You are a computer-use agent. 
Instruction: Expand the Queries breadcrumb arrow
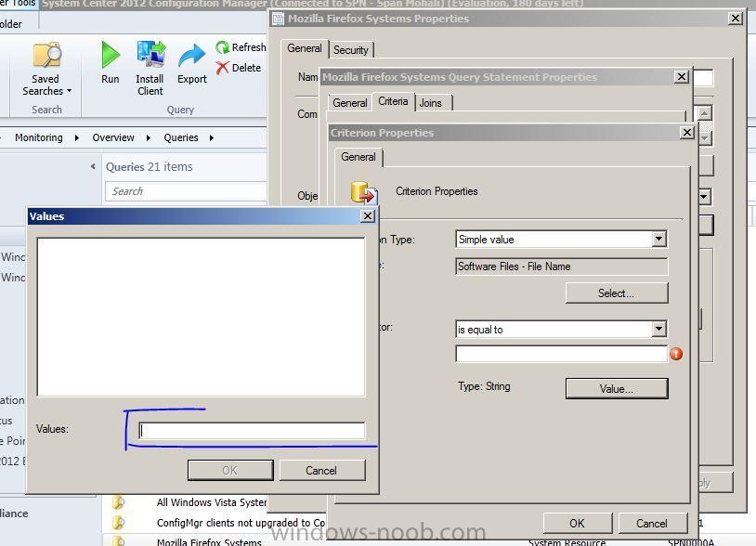click(x=211, y=137)
